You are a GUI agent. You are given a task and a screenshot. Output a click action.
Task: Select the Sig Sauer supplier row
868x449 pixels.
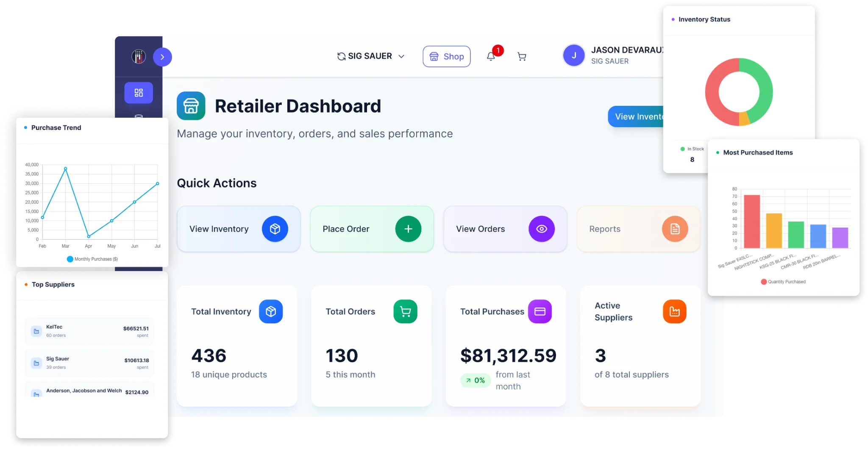(x=89, y=363)
